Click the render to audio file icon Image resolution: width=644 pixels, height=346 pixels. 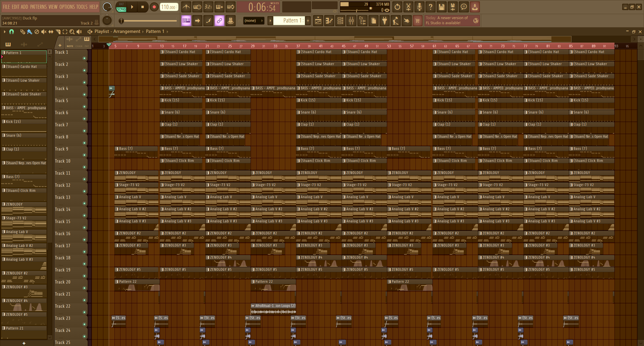[453, 7]
